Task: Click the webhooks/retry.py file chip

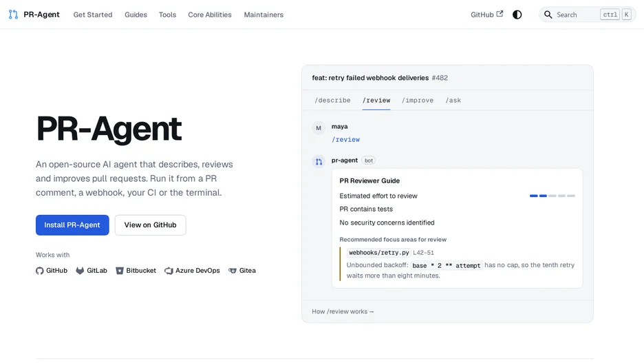Action: (379, 253)
